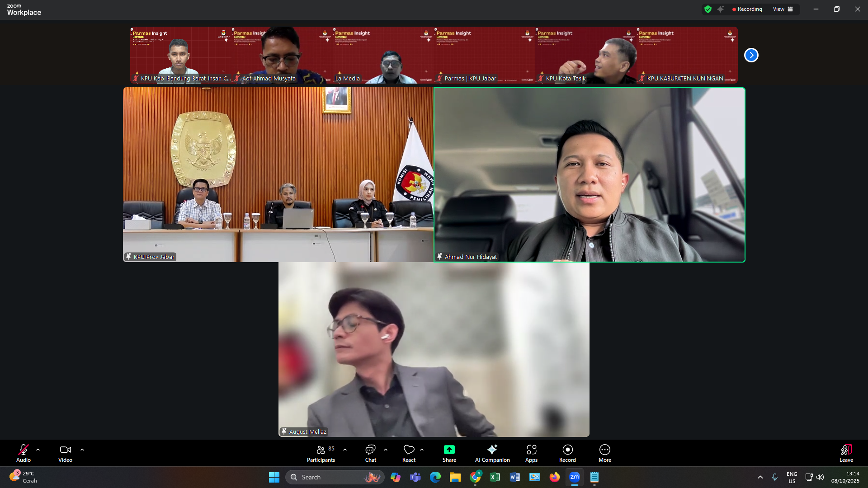Open the AI Companion sparkle icon
Image resolution: width=868 pixels, height=488 pixels.
(492, 450)
